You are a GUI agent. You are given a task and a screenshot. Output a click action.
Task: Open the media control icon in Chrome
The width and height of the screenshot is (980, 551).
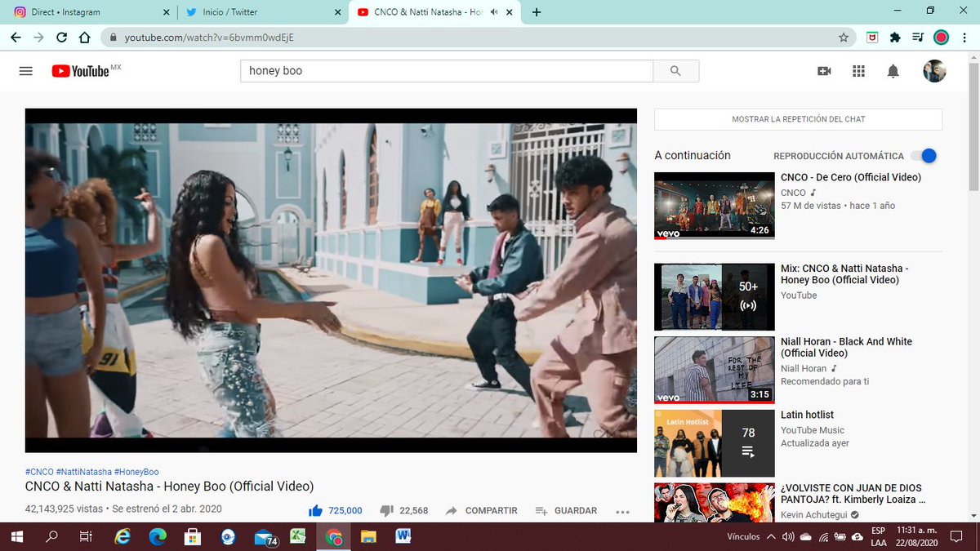pos(918,38)
